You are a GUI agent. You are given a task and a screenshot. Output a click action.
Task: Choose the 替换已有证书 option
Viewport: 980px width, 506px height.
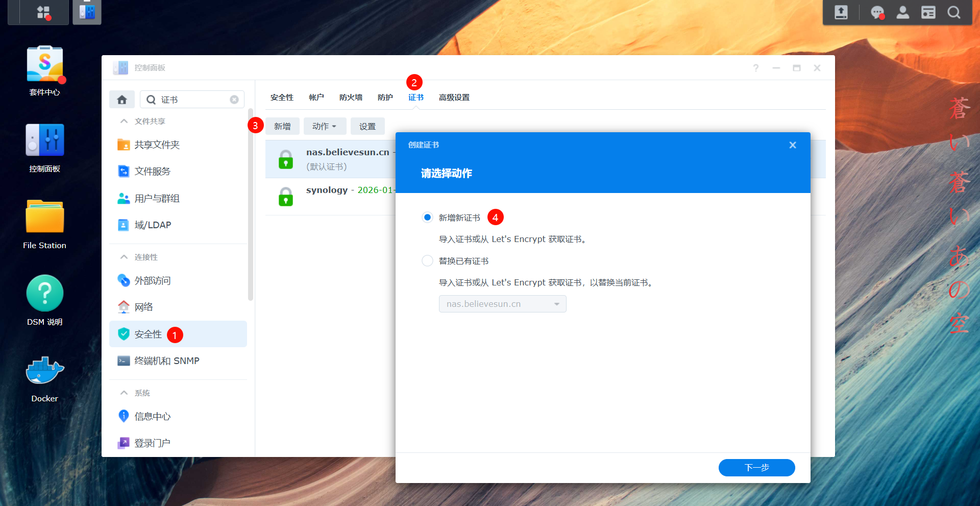(x=427, y=260)
